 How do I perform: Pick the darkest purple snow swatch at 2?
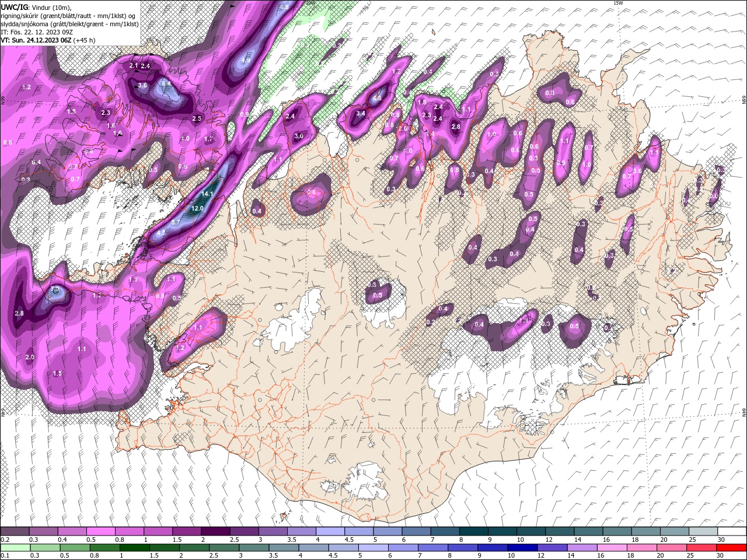[x=215, y=531]
